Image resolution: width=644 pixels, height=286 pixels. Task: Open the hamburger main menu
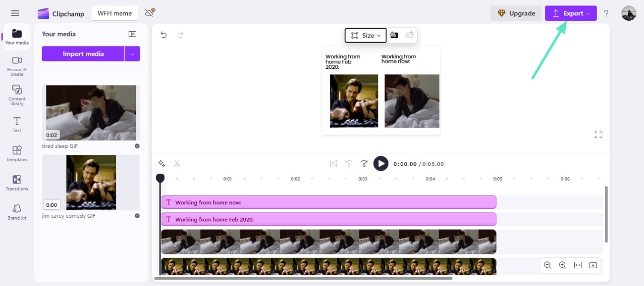point(15,13)
